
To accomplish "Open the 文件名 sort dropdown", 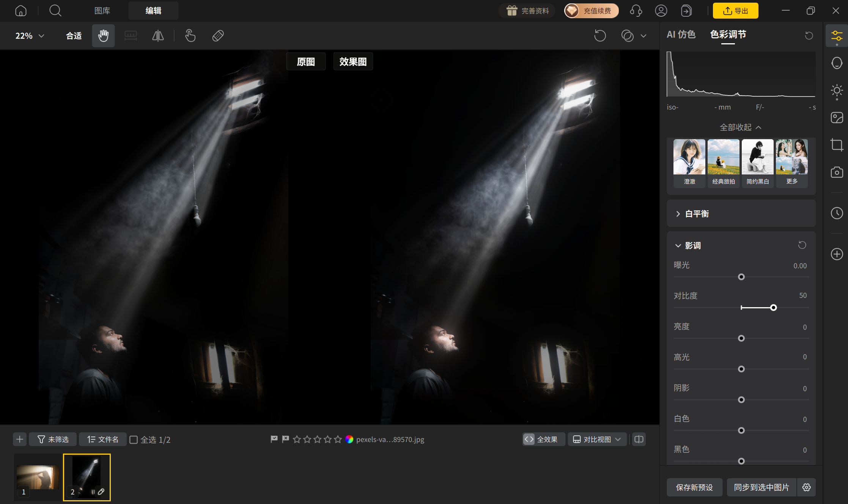I will pos(102,440).
